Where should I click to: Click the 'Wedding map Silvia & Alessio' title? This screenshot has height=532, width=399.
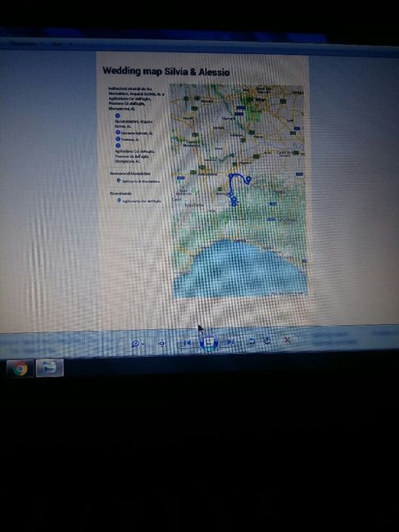click(166, 71)
